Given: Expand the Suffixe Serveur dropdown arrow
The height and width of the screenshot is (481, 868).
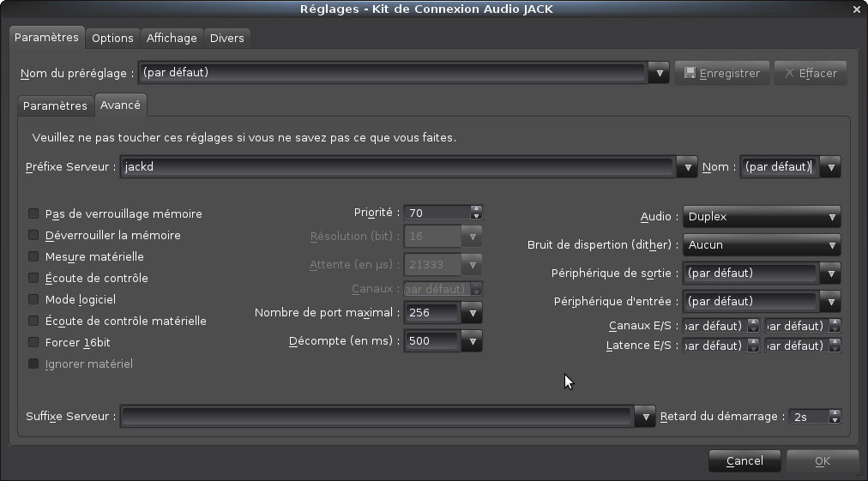Looking at the screenshot, I should tap(645, 417).
